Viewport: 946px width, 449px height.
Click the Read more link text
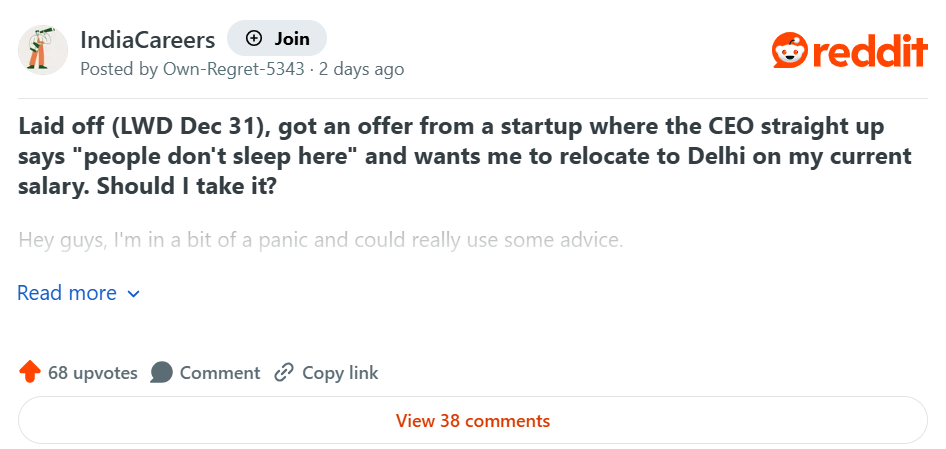[67, 293]
